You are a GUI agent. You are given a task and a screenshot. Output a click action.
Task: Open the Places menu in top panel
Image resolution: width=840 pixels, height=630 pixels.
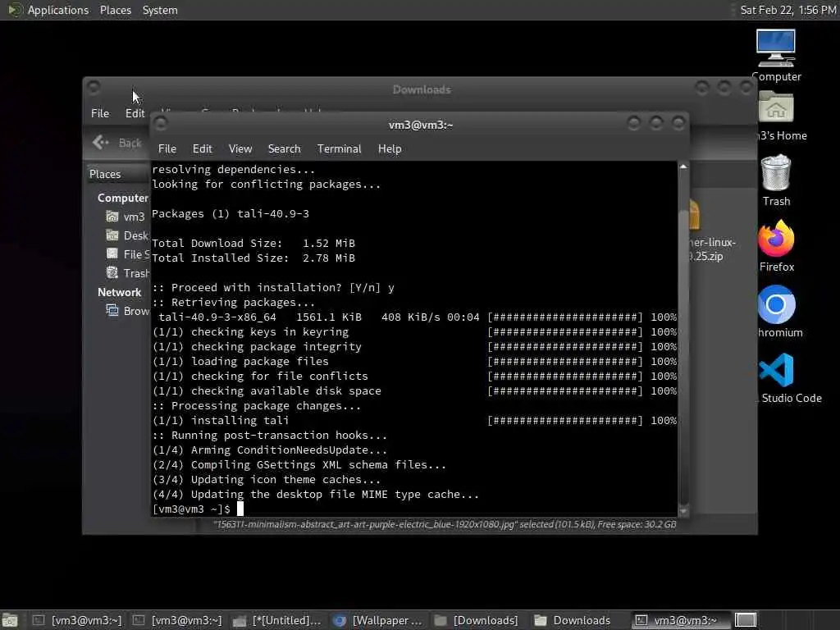[x=115, y=10]
